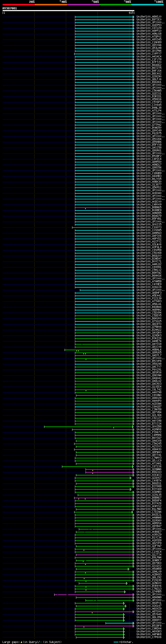Open hit UniRef100_Q1EP53

tap(149, 25)
